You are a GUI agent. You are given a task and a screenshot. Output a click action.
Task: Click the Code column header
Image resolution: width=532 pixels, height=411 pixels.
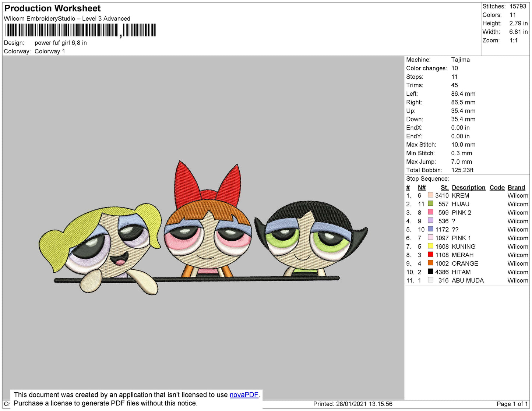(497, 187)
